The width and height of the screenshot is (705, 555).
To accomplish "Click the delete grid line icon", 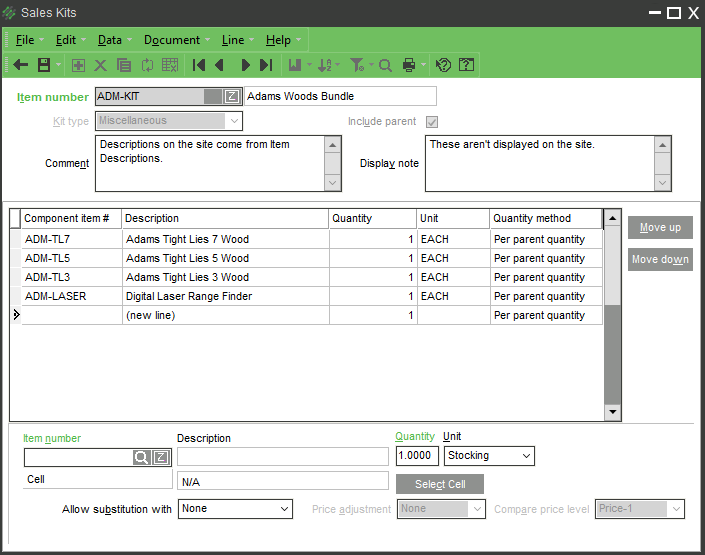I will point(170,65).
